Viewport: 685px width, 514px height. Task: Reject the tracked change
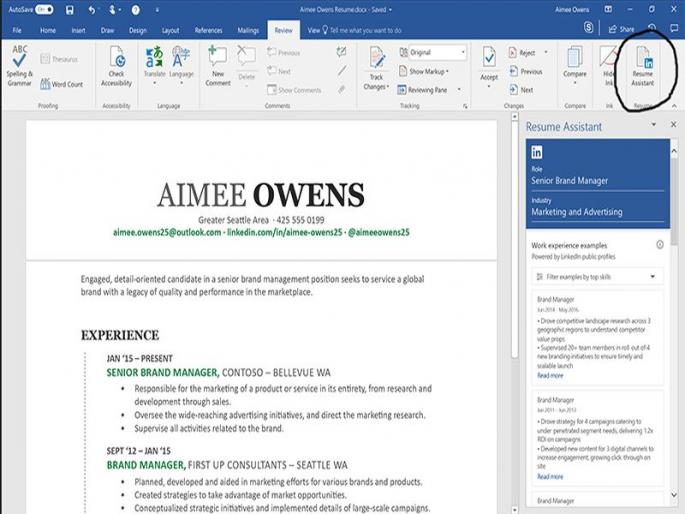[522, 53]
